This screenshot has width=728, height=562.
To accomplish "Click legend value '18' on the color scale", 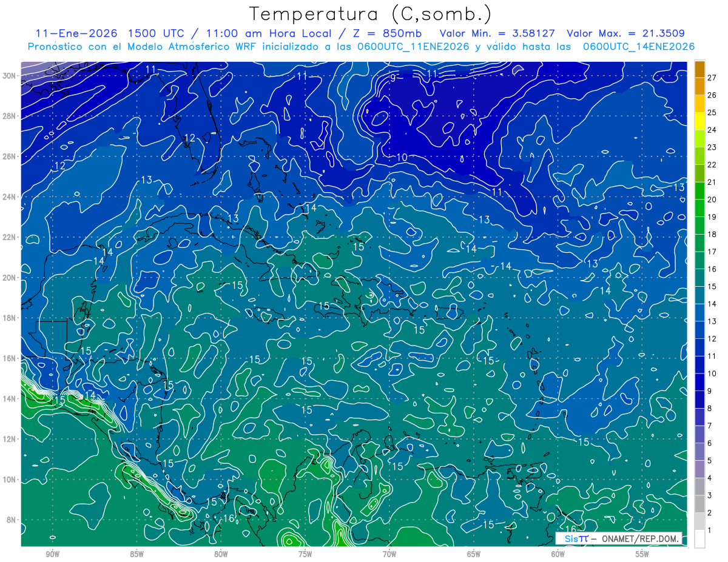I will (x=712, y=235).
